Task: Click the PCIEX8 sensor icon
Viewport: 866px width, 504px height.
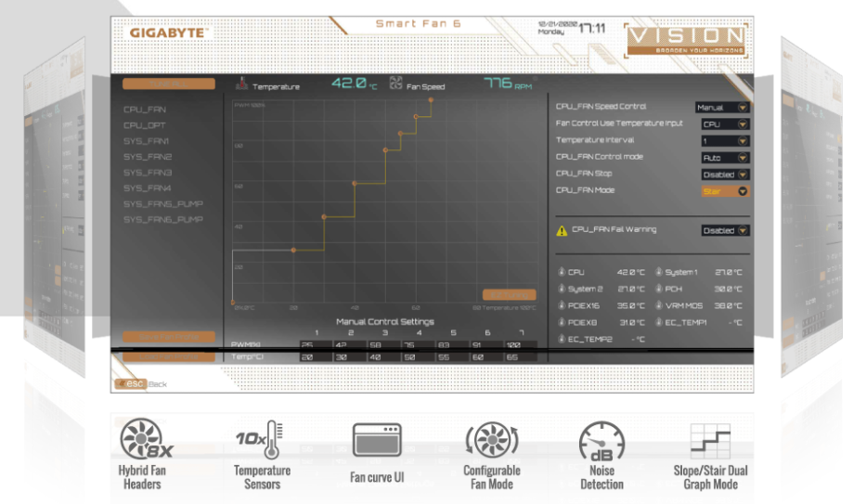Action: click(x=562, y=322)
